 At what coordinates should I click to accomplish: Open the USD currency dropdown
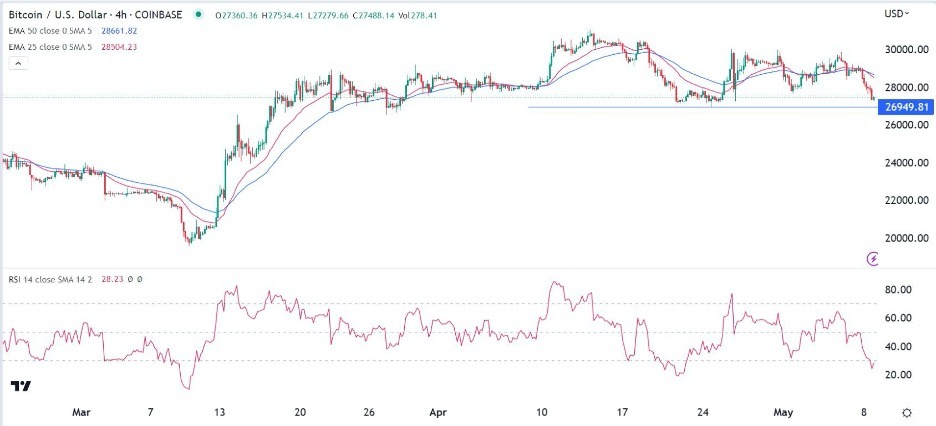point(894,14)
